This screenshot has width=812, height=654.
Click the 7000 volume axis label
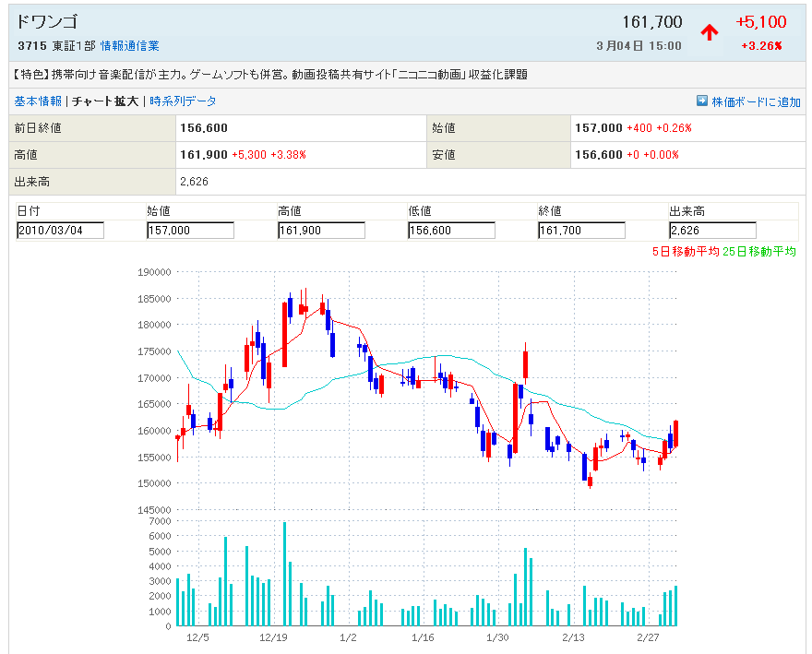point(160,521)
